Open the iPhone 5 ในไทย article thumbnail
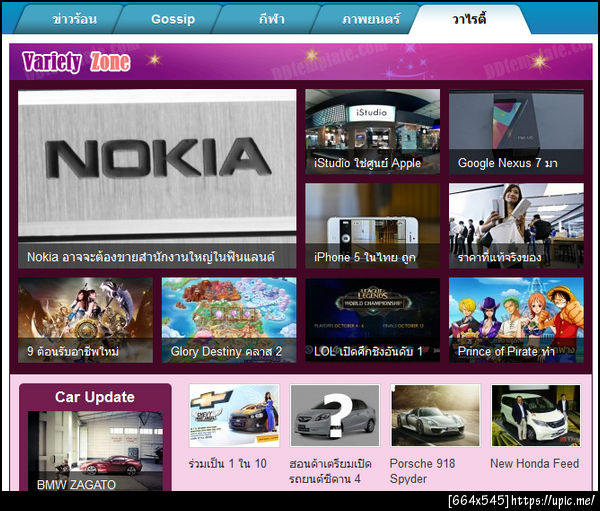600x511 pixels. point(372,225)
